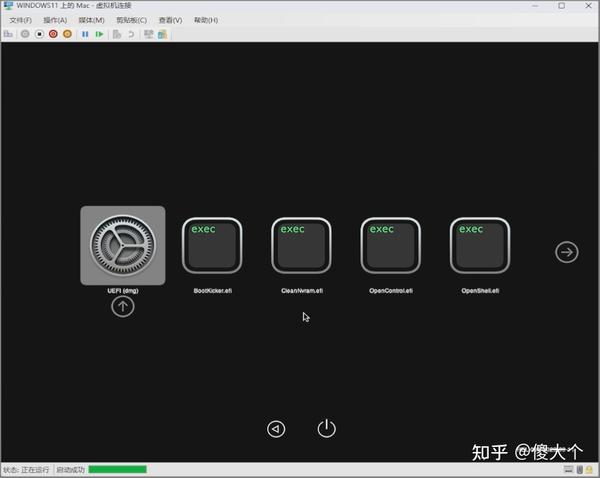The width and height of the screenshot is (600, 478).
Task: Click the lock status icon in the status bar
Action: (590, 470)
